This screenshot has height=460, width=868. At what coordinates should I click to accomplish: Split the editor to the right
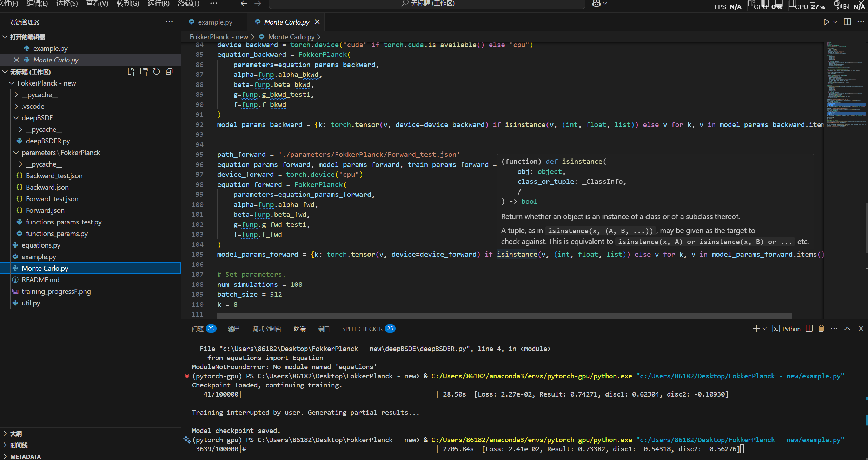(x=847, y=22)
